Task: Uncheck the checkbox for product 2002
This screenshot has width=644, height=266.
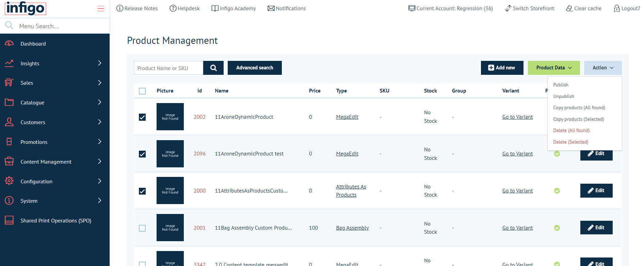Action: (142, 117)
